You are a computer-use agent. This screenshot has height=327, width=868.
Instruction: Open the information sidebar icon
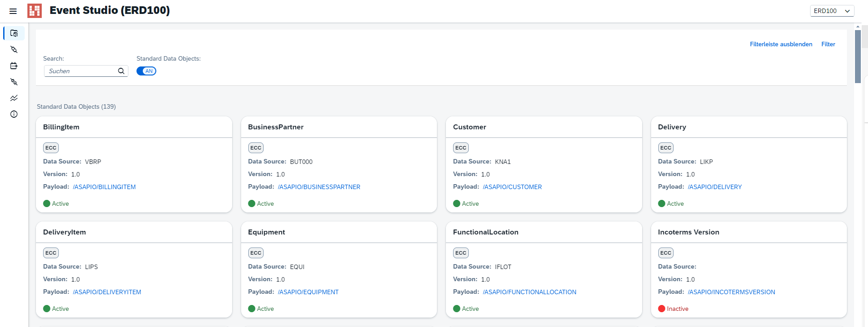(14, 114)
